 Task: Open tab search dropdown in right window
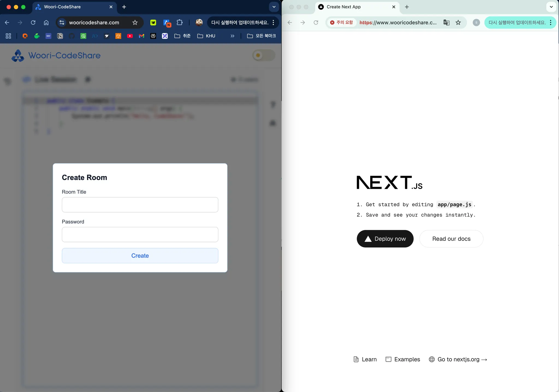pos(551,7)
